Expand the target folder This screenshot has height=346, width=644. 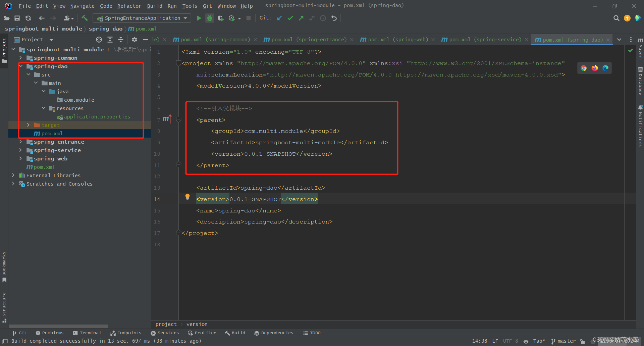click(x=29, y=125)
